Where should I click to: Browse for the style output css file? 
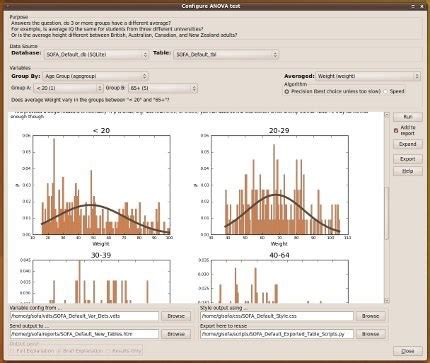pos(370,316)
